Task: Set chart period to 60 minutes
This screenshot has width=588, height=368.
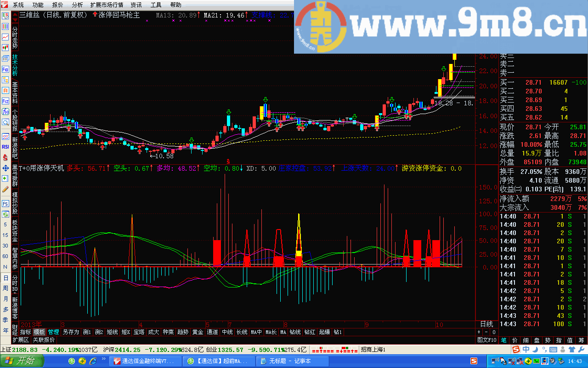Action: tap(6, 256)
